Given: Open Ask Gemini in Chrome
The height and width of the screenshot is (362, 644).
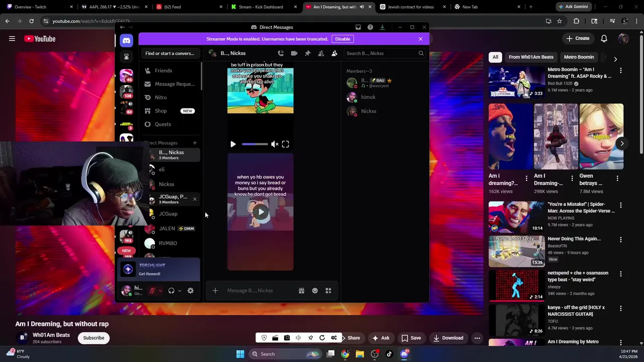Looking at the screenshot, I should [x=574, y=7].
